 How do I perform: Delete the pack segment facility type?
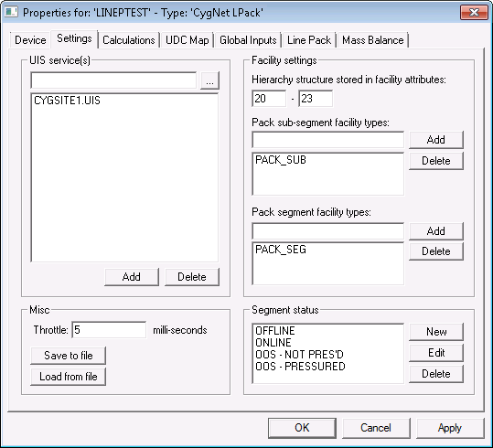pyautogui.click(x=436, y=251)
